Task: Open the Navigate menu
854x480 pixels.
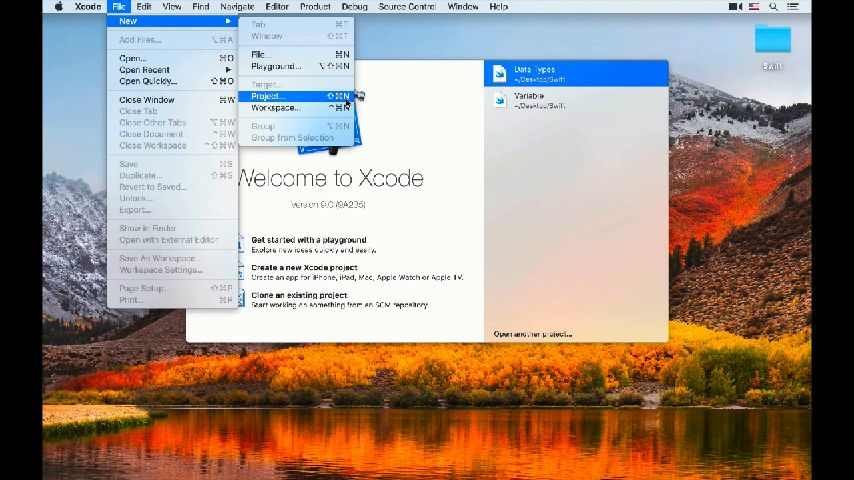Action: click(237, 7)
